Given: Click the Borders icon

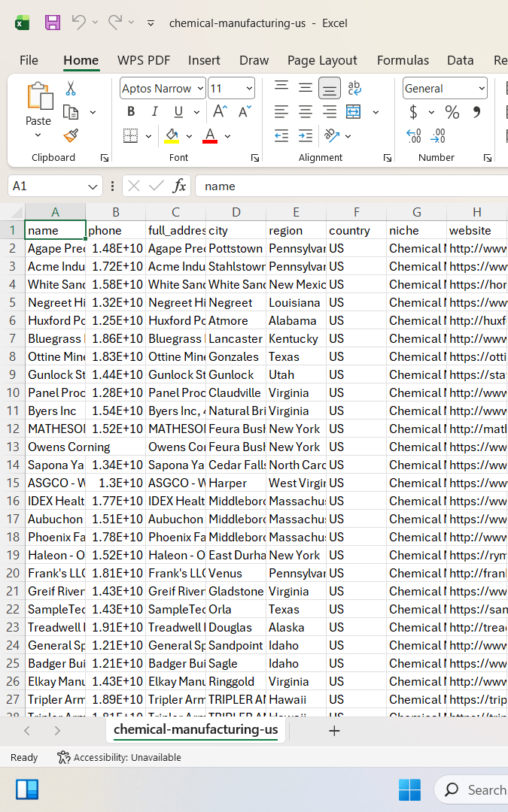Looking at the screenshot, I should click(131, 135).
